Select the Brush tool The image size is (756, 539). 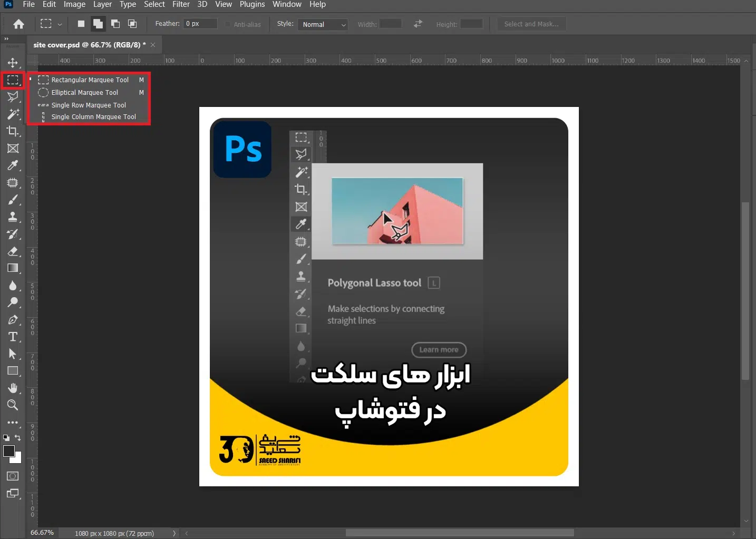click(13, 200)
